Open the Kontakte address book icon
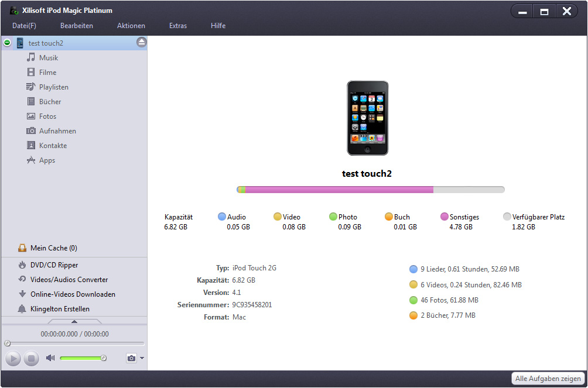Screen dimensions: 588x388 tap(31, 146)
